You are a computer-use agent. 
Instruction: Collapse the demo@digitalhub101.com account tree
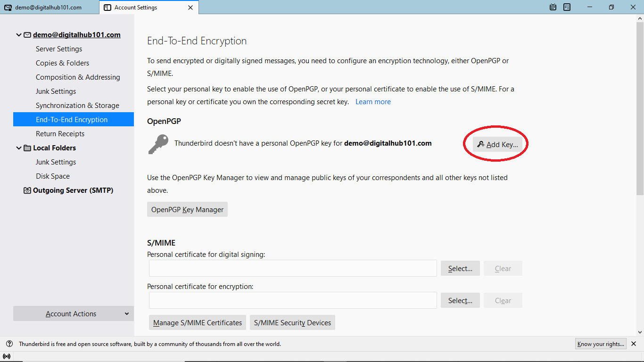[x=19, y=35]
